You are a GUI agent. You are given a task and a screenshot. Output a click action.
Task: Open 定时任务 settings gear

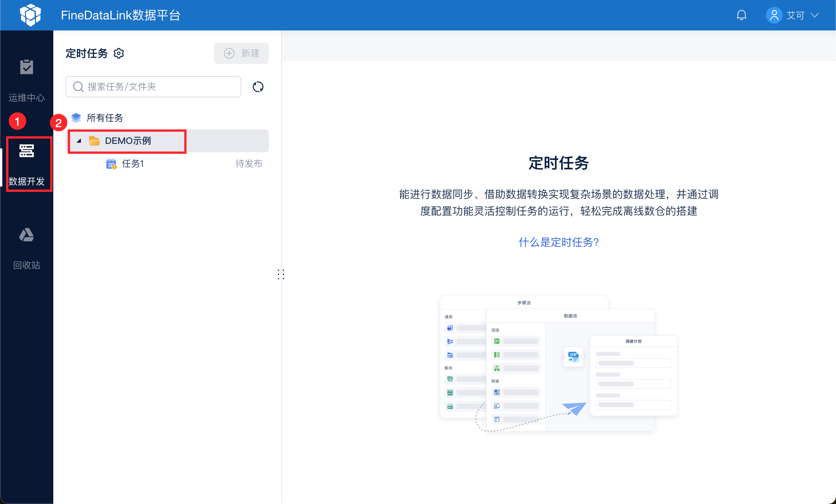[119, 53]
